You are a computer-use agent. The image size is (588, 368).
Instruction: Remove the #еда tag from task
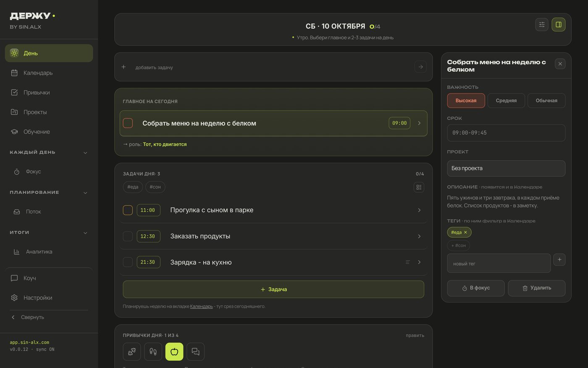tap(465, 232)
